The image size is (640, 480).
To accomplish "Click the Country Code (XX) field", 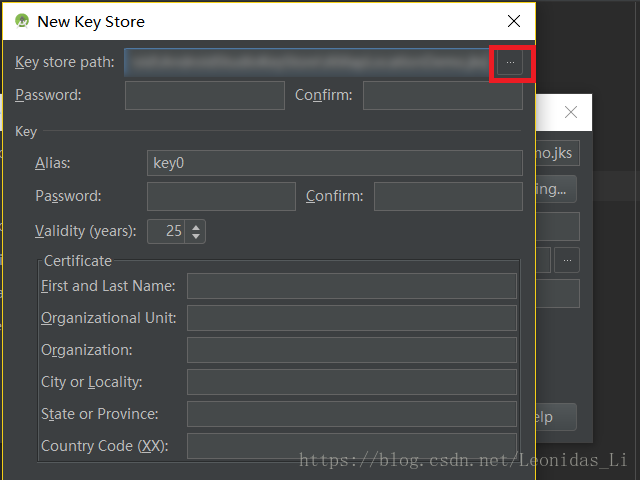I will [x=352, y=446].
